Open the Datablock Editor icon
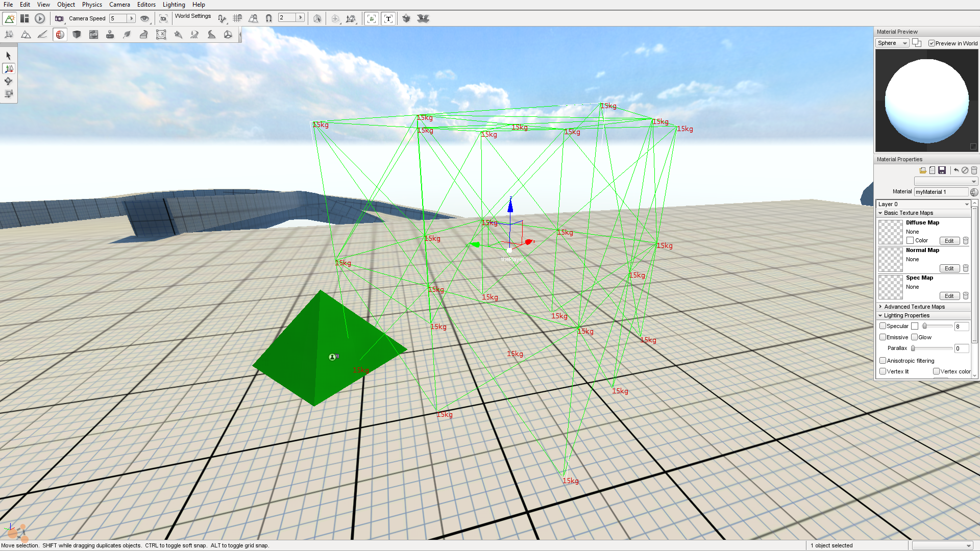The image size is (980, 551). tap(93, 35)
